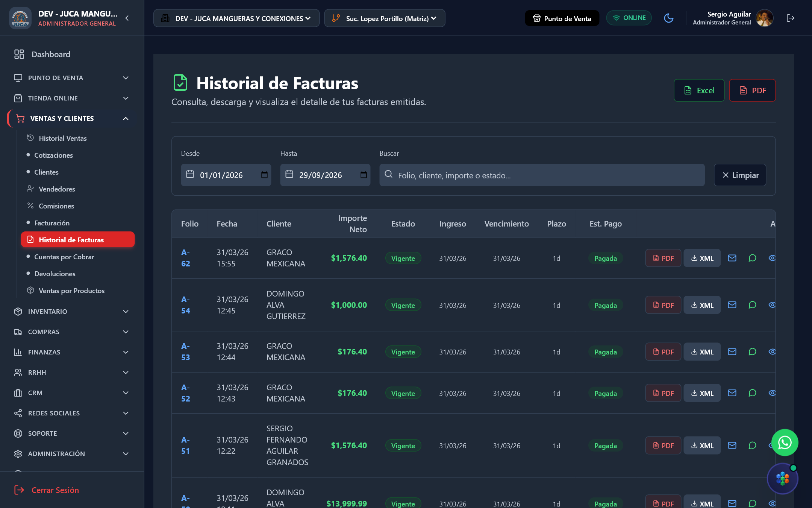
Task: Open Hasta date picker calendar icon
Action: pos(364,175)
